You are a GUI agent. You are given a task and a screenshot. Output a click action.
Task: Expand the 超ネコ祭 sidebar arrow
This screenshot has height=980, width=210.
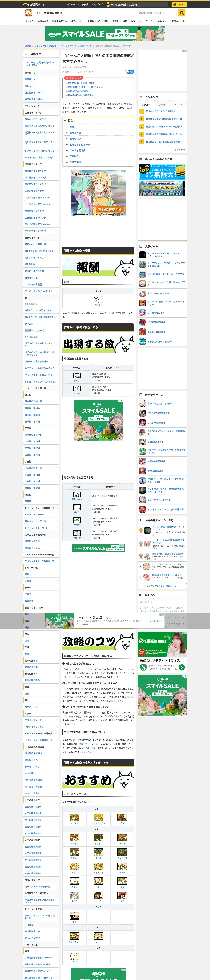57,324
